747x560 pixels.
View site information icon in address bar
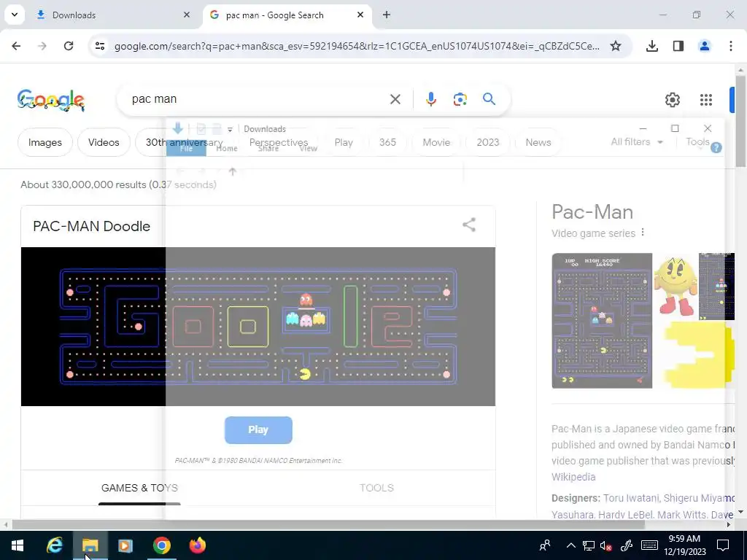tap(99, 46)
